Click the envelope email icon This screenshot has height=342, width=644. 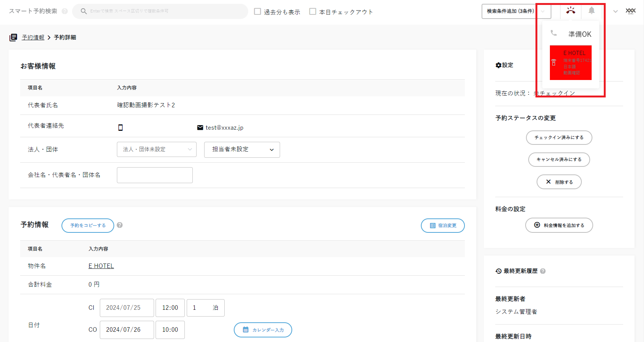point(200,127)
